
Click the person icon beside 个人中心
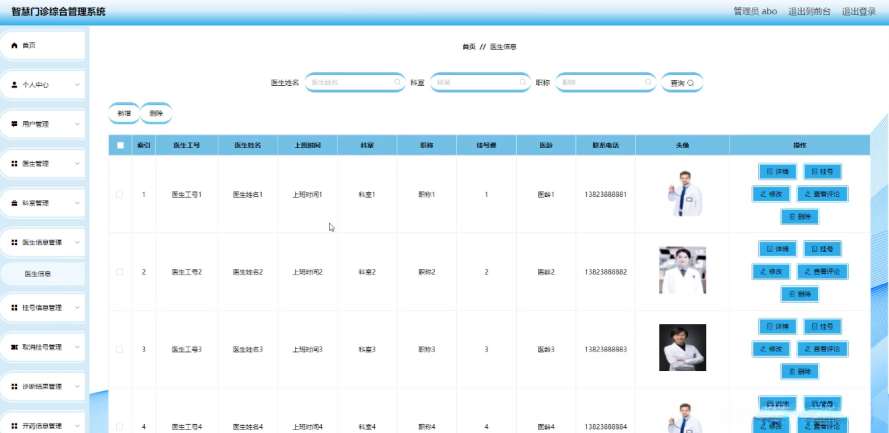(x=15, y=84)
